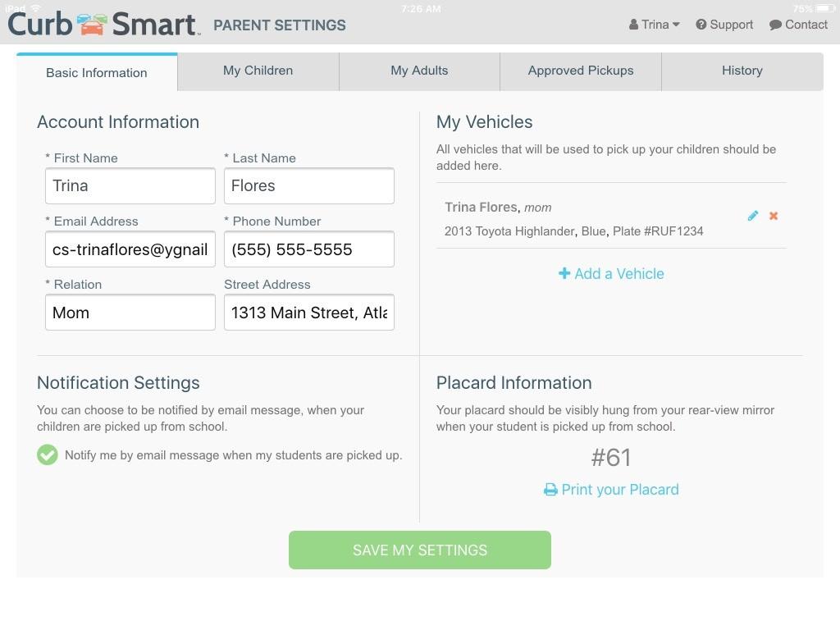
Task: Toggle the email notification green checkbox
Action: 48,454
